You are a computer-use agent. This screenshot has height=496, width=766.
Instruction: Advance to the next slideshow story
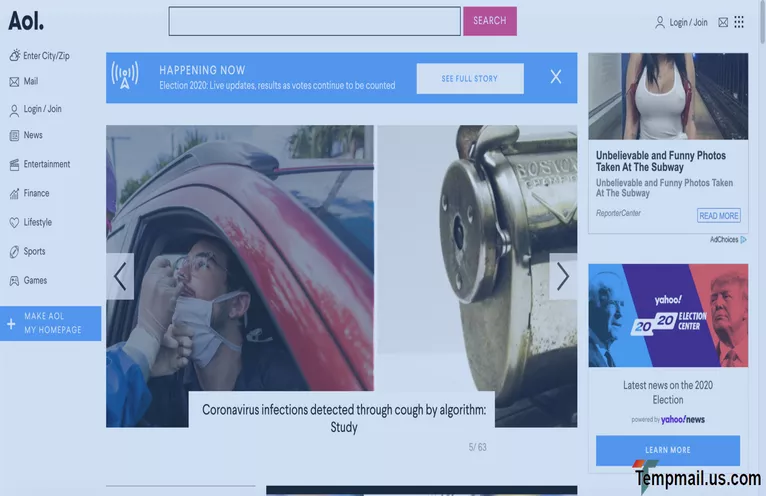(563, 276)
